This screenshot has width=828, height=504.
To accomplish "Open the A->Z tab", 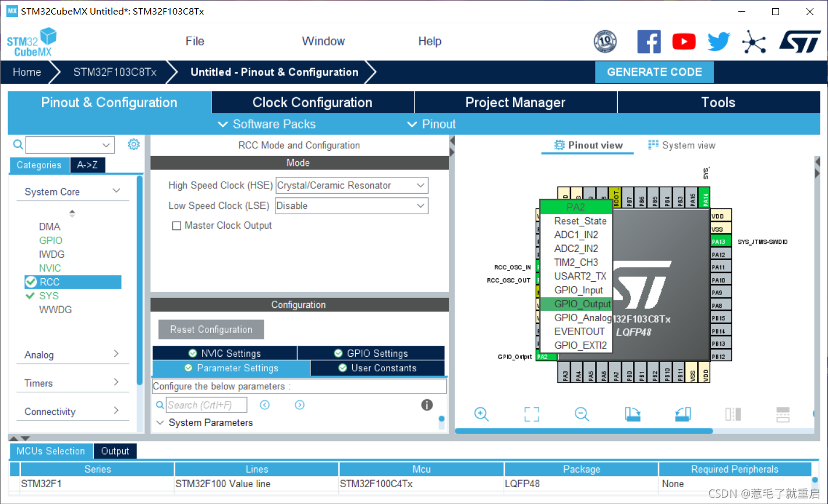I will [x=87, y=165].
